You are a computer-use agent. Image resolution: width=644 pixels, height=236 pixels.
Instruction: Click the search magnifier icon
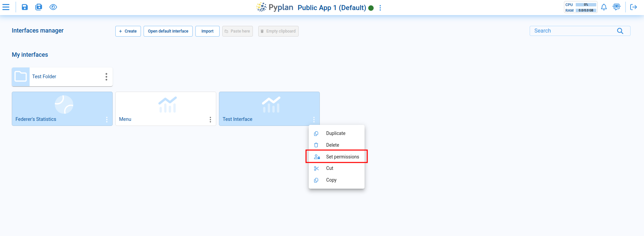(620, 31)
